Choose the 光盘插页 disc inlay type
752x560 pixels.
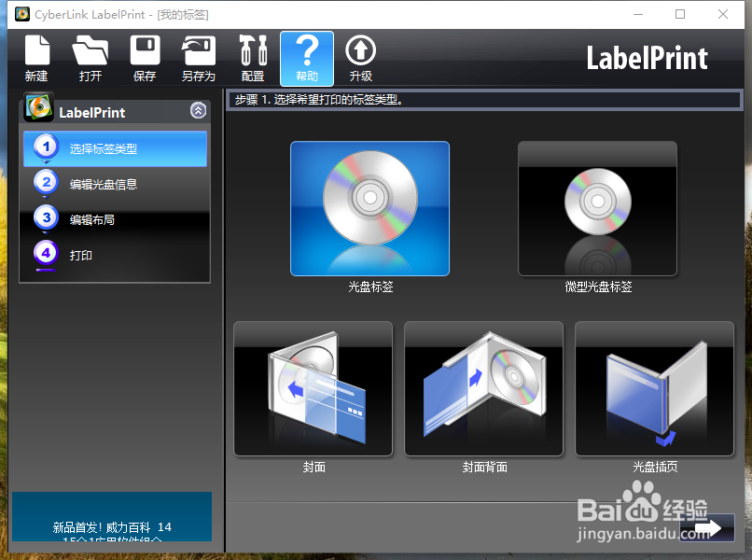(x=655, y=388)
